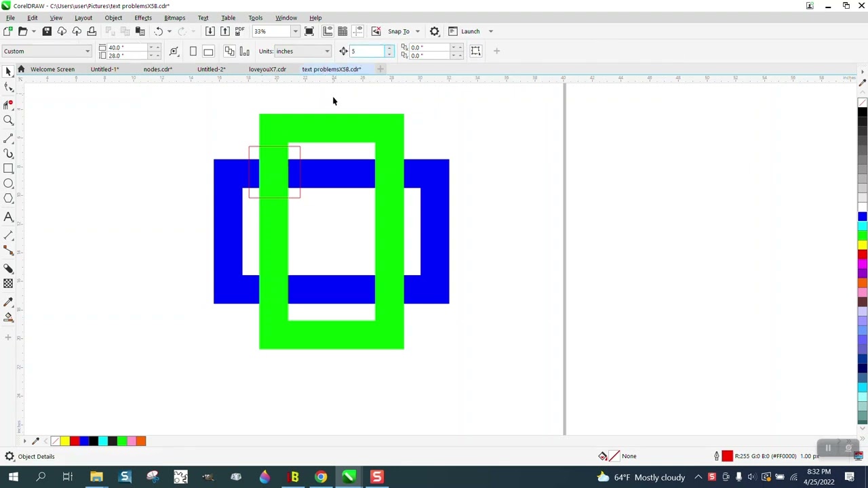Set page to Landscape orientation
The width and height of the screenshot is (868, 488).
click(x=208, y=51)
